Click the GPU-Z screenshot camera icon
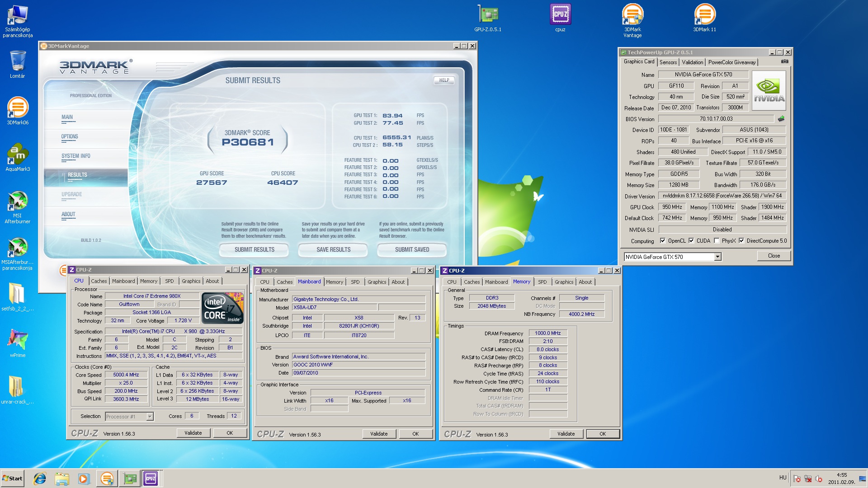This screenshot has width=868, height=488. tap(784, 61)
